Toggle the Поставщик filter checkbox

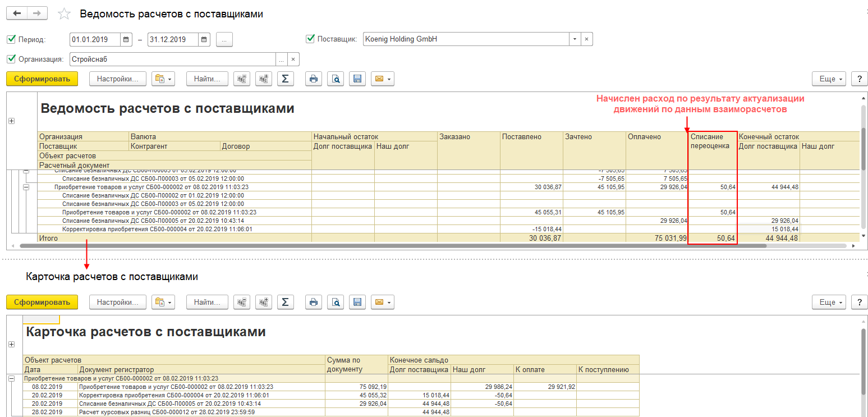coord(310,39)
